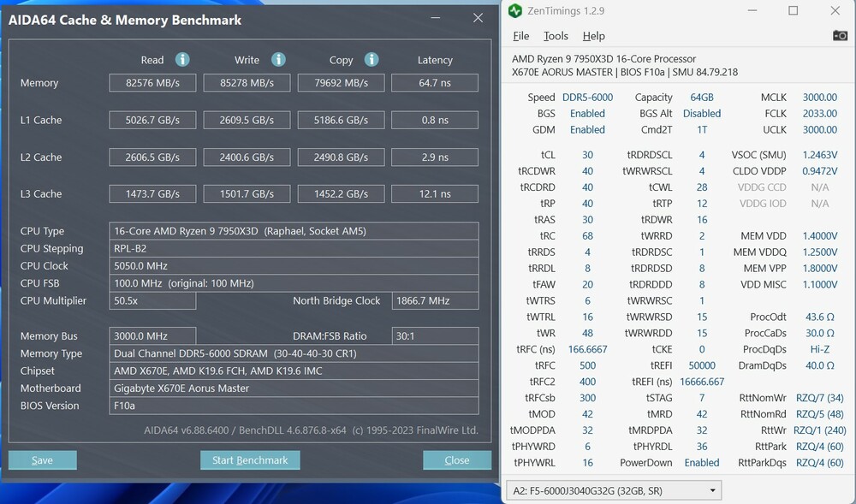This screenshot has height=504, width=856.
Task: Take a ZenTimings screenshot with the camera icon
Action: click(841, 35)
